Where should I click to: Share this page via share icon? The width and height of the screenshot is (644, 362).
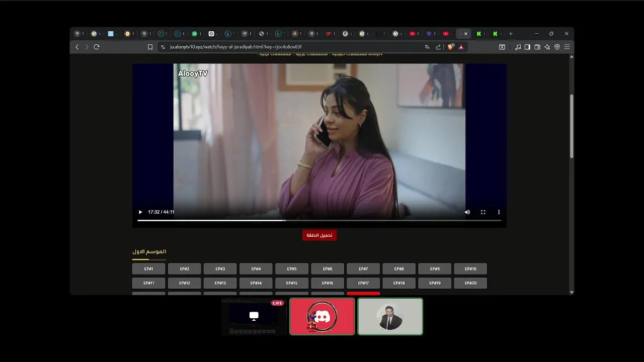(x=438, y=47)
